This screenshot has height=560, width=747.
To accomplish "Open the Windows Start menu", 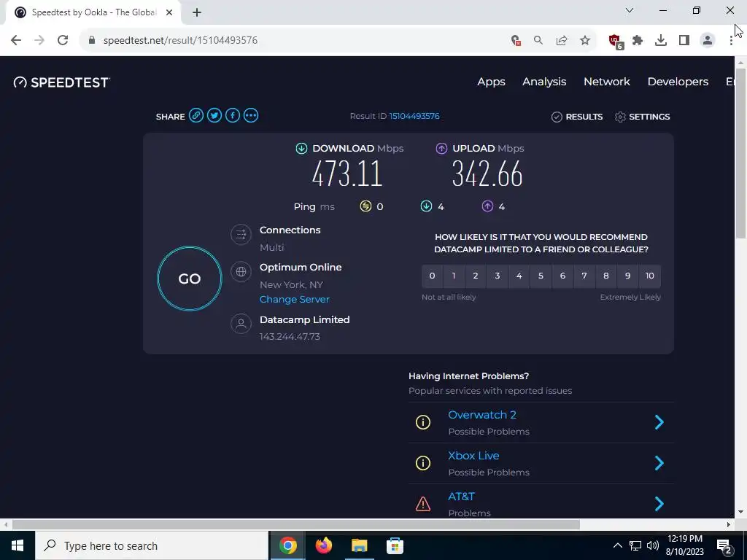I will coord(18,545).
